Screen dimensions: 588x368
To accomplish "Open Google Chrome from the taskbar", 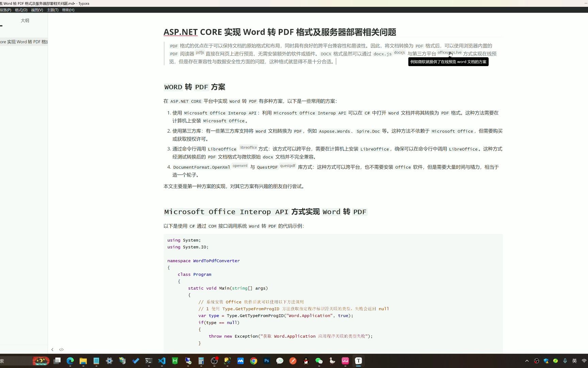I will [254, 361].
